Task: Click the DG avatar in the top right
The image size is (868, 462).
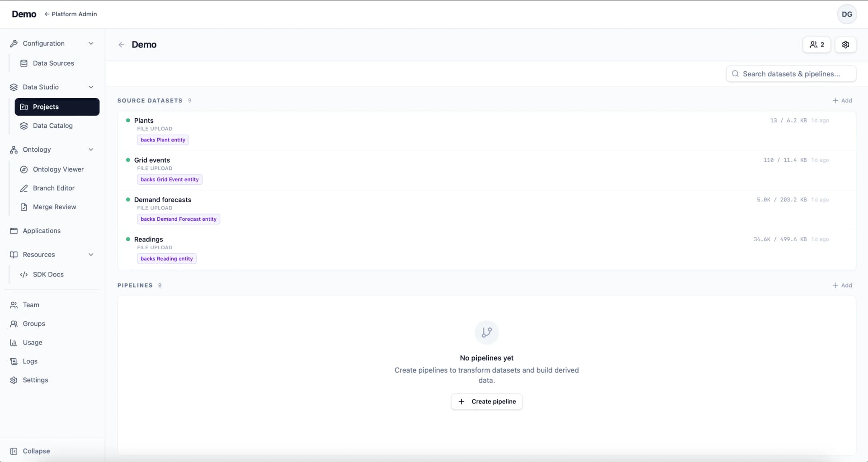Action: [847, 14]
